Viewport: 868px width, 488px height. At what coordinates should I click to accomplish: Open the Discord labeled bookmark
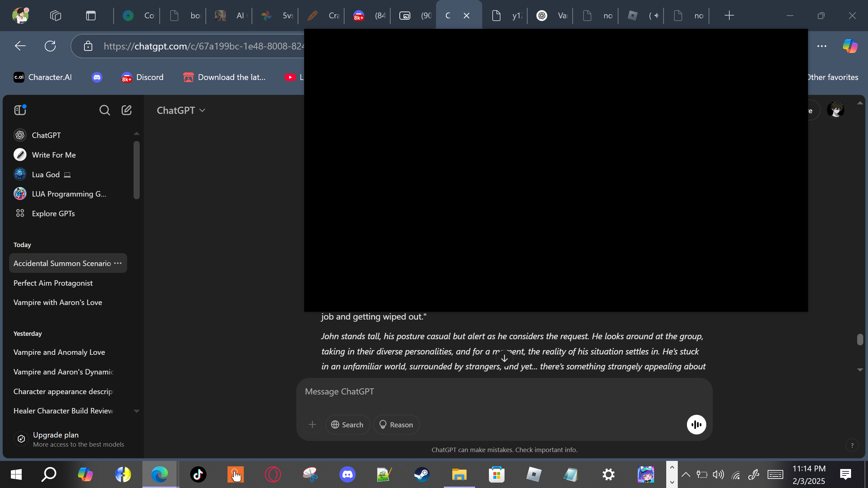[142, 77]
